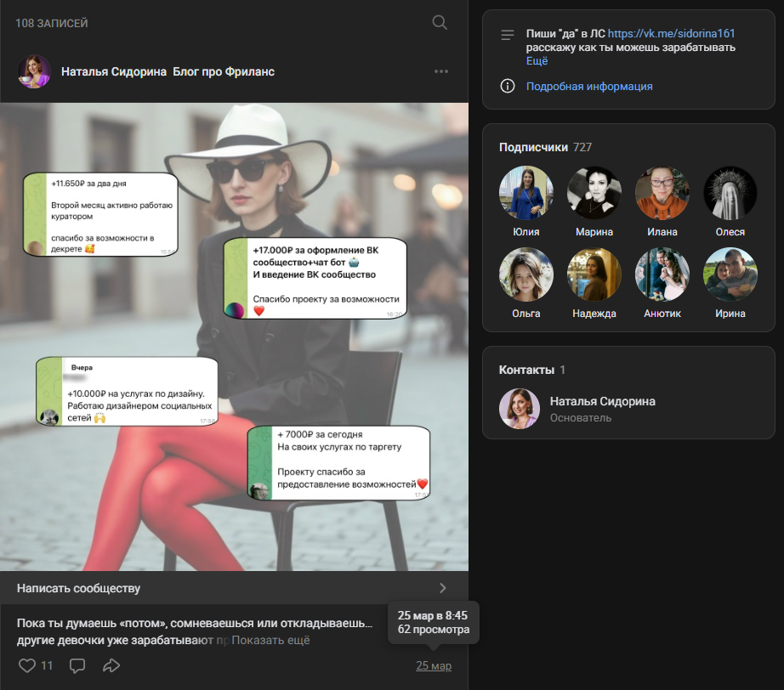784x690 pixels.
Task: Open comments via speech bubble icon
Action: (77, 665)
